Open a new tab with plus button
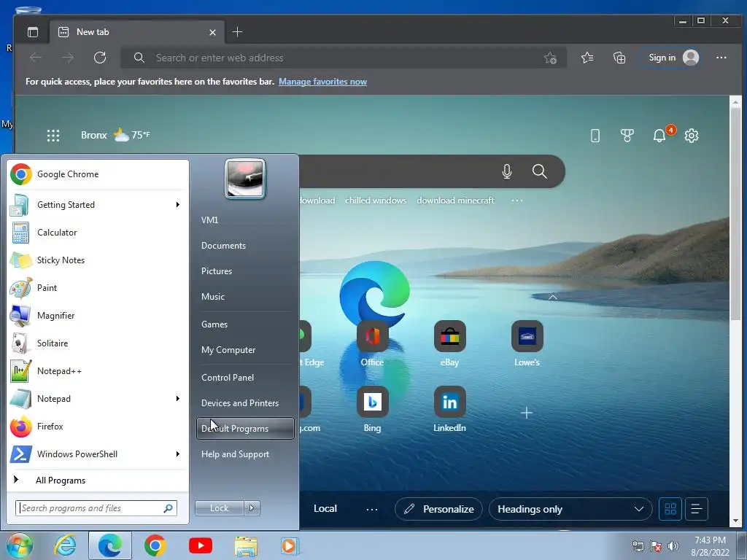The height and width of the screenshot is (560, 747). [237, 32]
